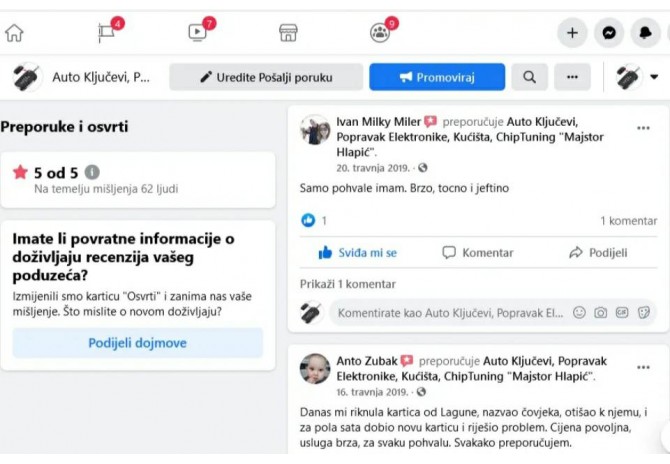Open the page search magnifier

[529, 77]
